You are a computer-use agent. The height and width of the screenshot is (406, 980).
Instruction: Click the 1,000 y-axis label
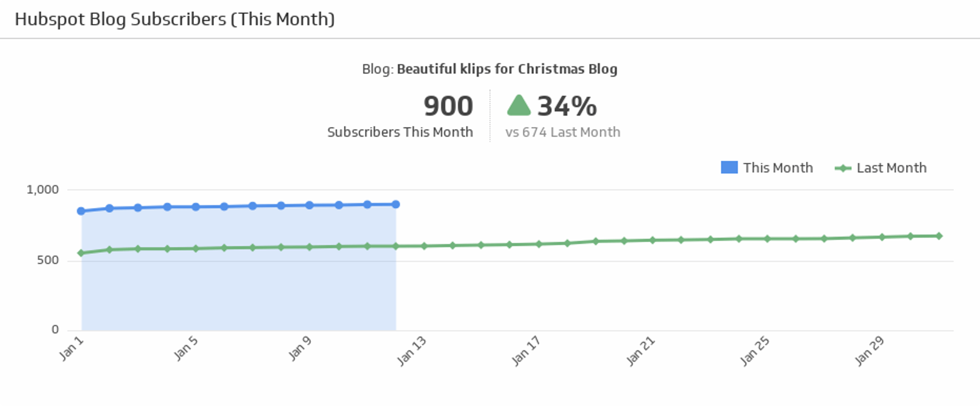pos(43,190)
